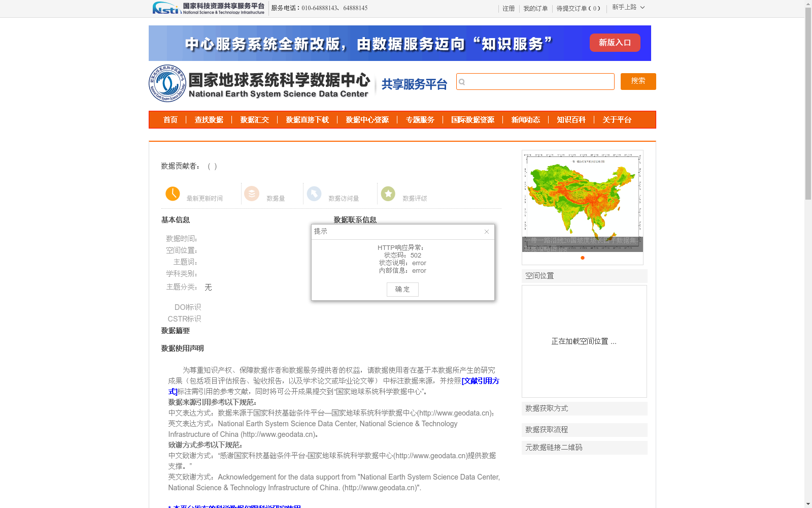Click the data visit count icon

coord(314,194)
